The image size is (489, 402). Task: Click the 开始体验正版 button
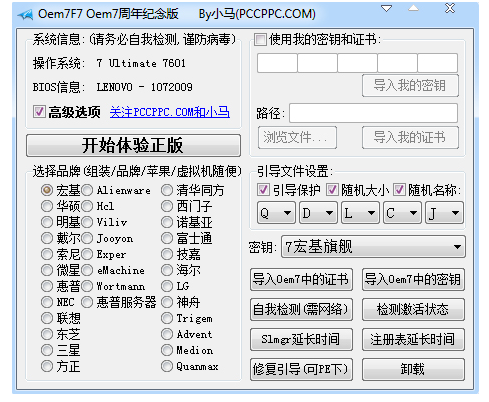[x=133, y=145]
